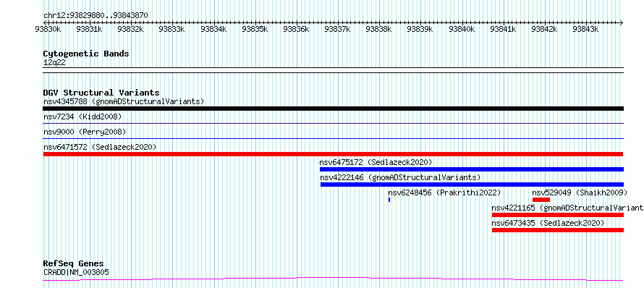
Task: Select the 93841k ruler tick label
Action: (x=504, y=29)
